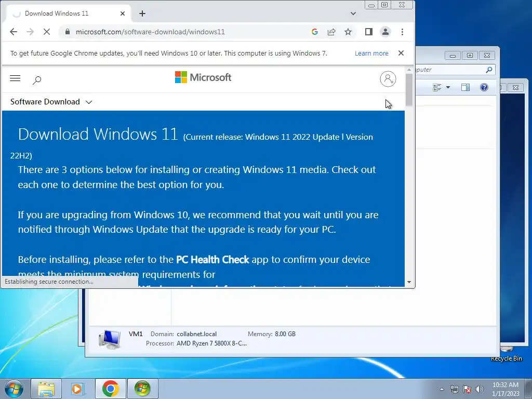
Task: Stop loading the page with X button
Action: click(x=47, y=32)
